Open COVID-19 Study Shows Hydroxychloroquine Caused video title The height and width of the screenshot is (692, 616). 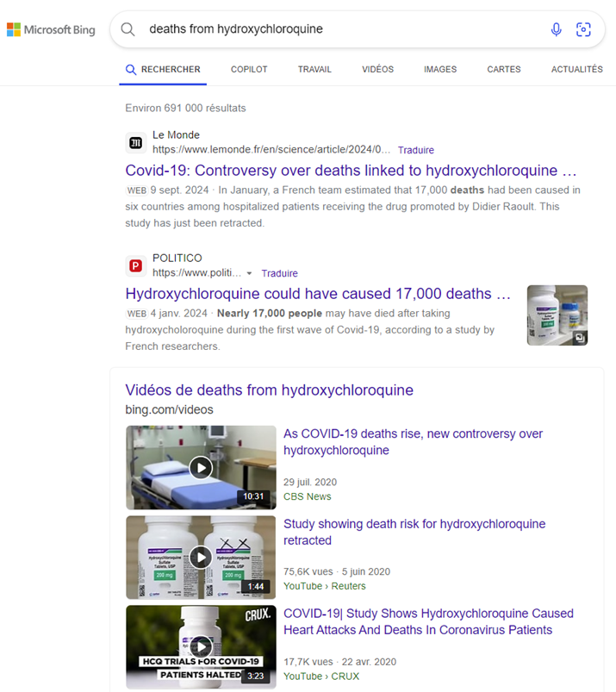tap(428, 621)
